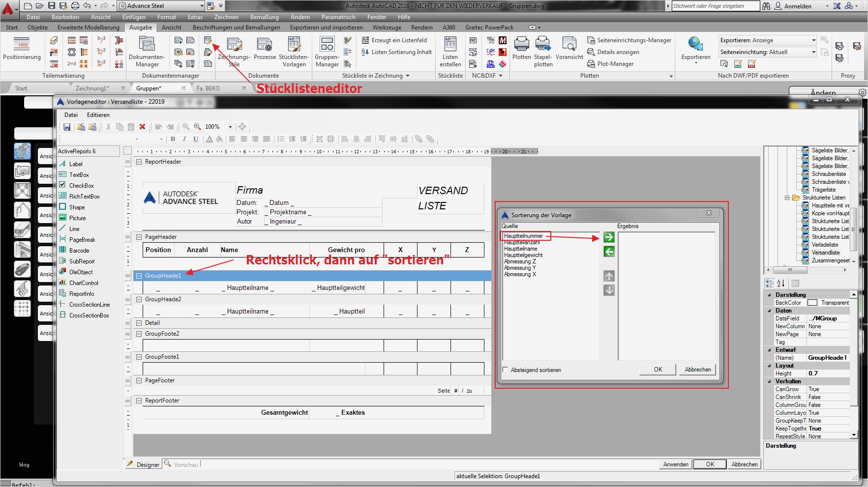Screen dimensions: 868x487
Task: Click the Listen erstellen ribbon icon
Action: [450, 51]
